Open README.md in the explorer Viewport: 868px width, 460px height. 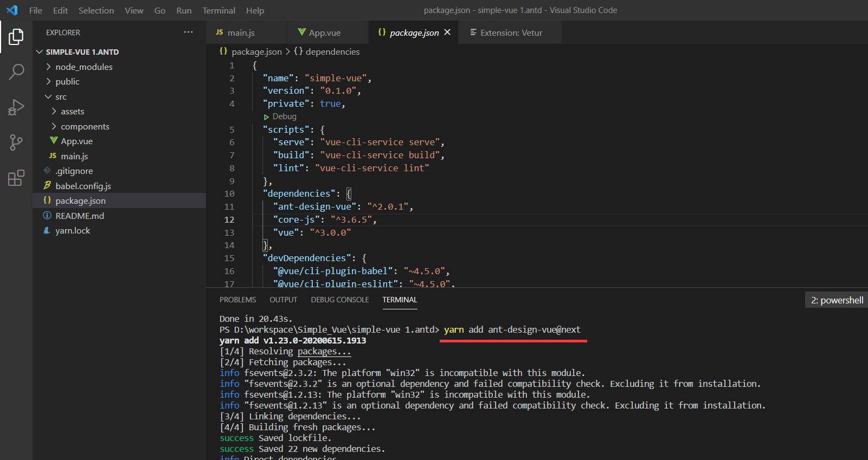pos(80,216)
